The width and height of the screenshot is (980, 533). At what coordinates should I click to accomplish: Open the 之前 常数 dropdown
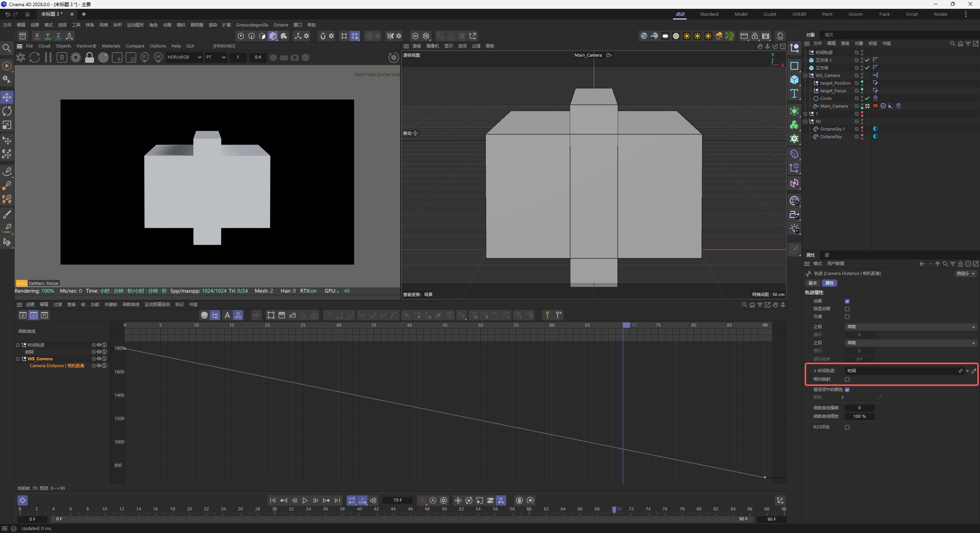coord(910,327)
